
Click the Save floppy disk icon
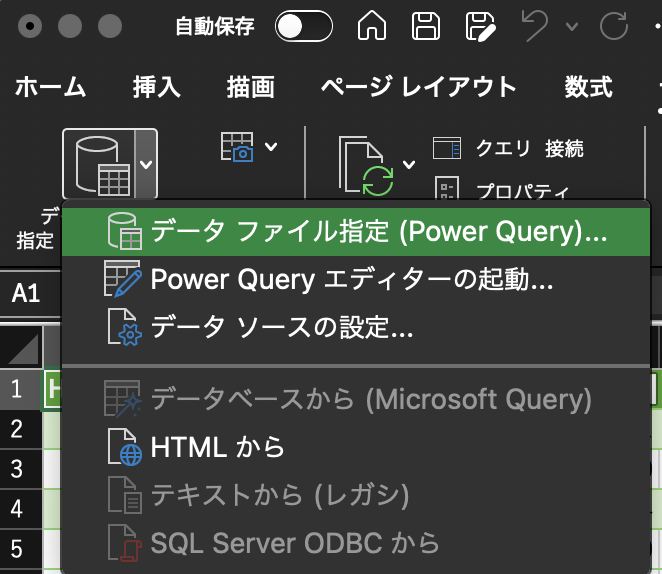(426, 26)
